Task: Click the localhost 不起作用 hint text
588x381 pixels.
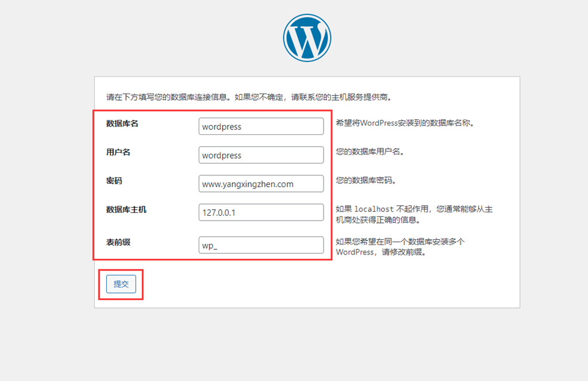Action: point(414,214)
